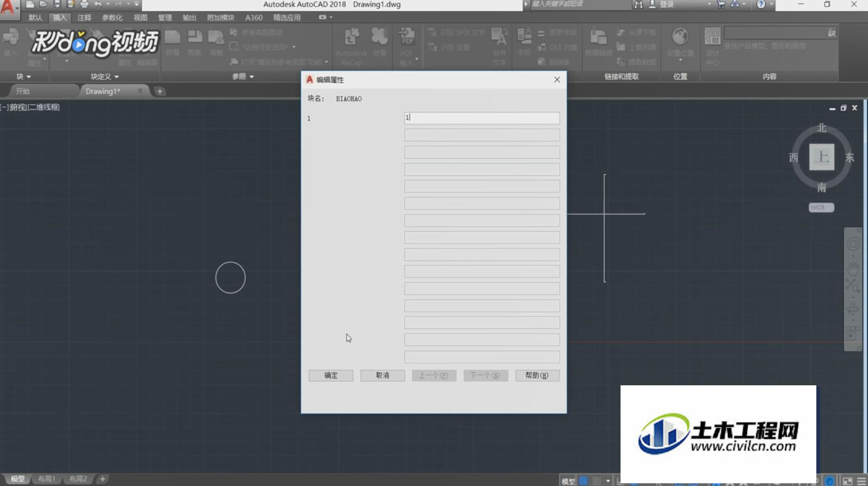Expand the quick access toolbar customize dropdown
The height and width of the screenshot is (486, 868).
[137, 4]
